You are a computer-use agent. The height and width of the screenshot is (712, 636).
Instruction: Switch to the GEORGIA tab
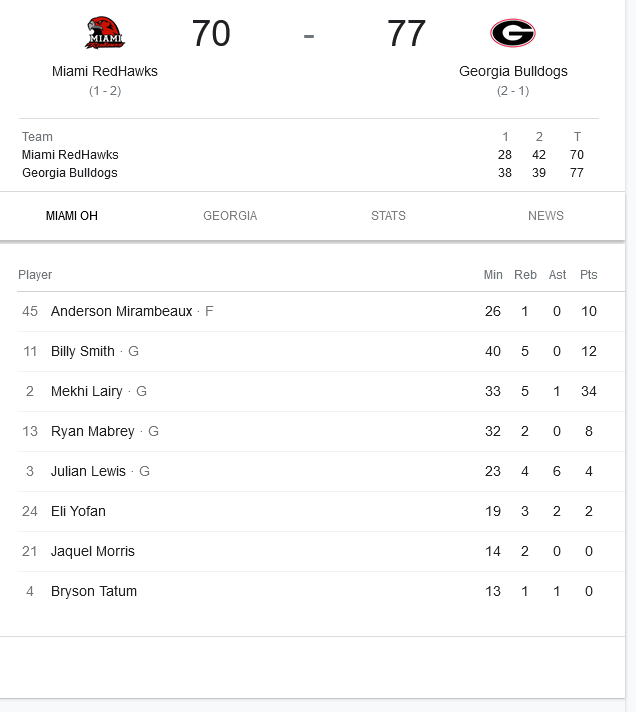230,216
